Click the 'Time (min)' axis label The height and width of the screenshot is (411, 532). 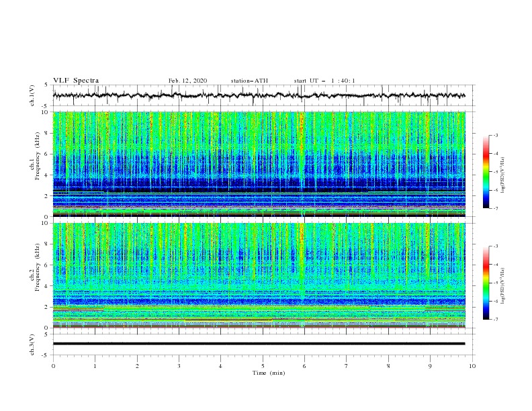[x=269, y=373]
